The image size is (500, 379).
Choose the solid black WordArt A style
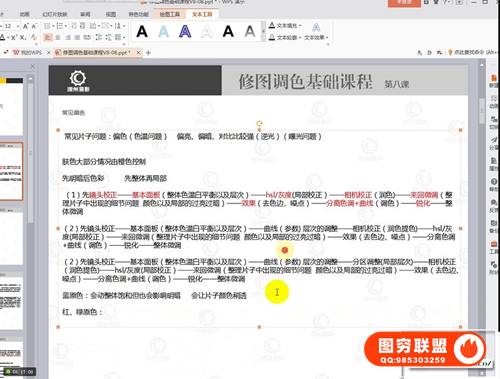pos(142,32)
